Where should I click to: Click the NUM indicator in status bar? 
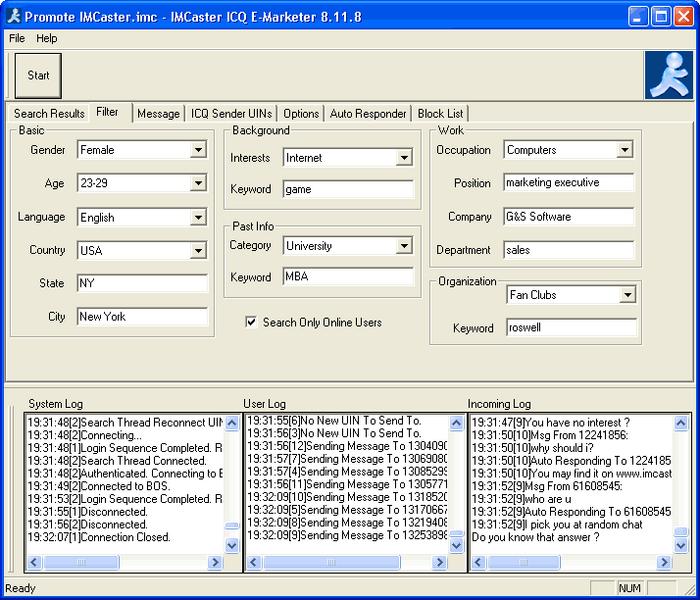click(x=629, y=588)
